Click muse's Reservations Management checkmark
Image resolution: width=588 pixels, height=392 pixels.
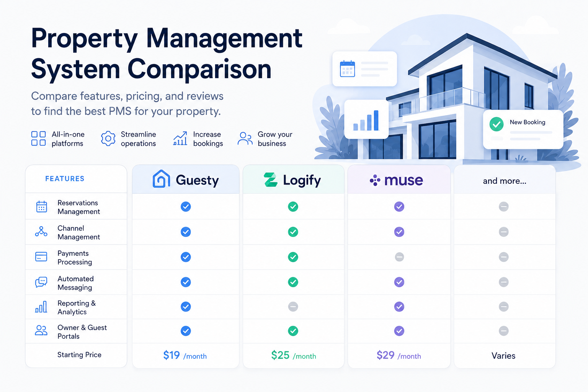[x=399, y=207]
